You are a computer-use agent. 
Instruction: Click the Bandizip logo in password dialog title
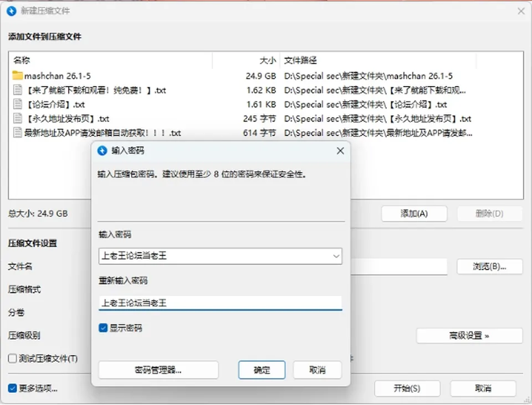coord(102,150)
